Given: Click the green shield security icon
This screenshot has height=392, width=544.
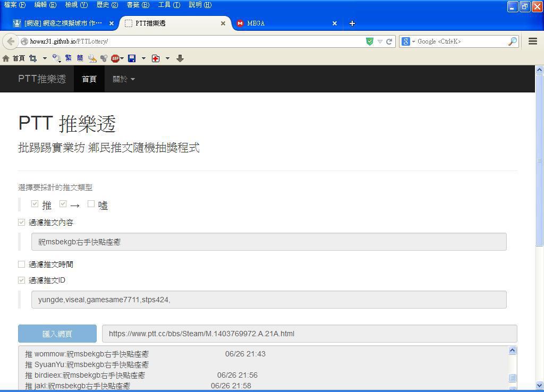Looking at the screenshot, I should coord(370,41).
